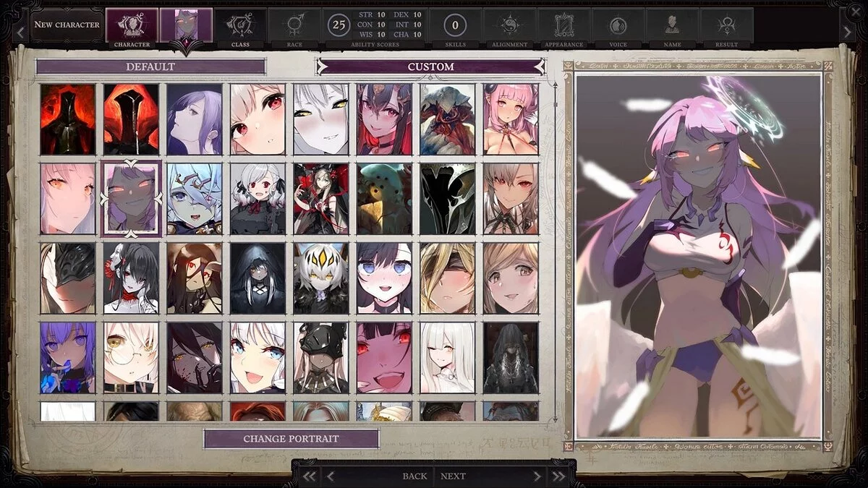This screenshot has height=488, width=868.
Task: Switch to the Default portraits tab
Action: tap(150, 67)
